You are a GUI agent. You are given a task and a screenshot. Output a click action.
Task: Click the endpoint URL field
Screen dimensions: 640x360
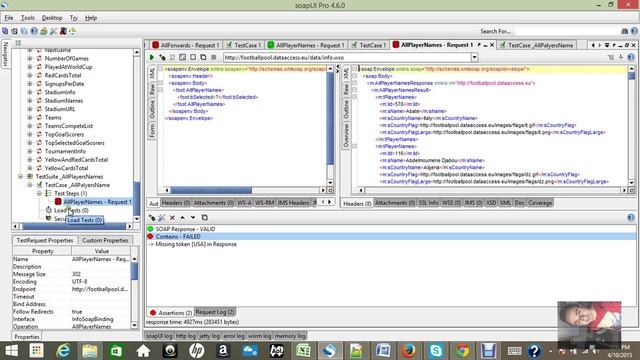(x=347, y=58)
